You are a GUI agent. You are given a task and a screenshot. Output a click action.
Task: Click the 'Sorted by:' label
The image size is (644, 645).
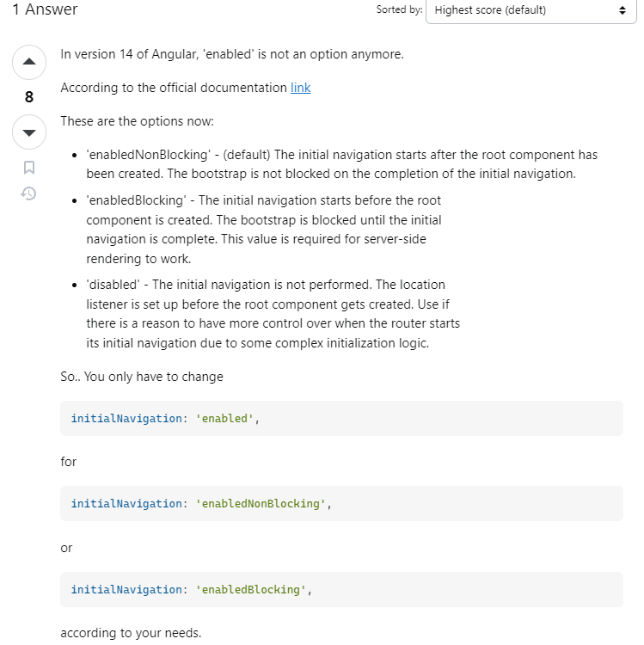coord(399,9)
